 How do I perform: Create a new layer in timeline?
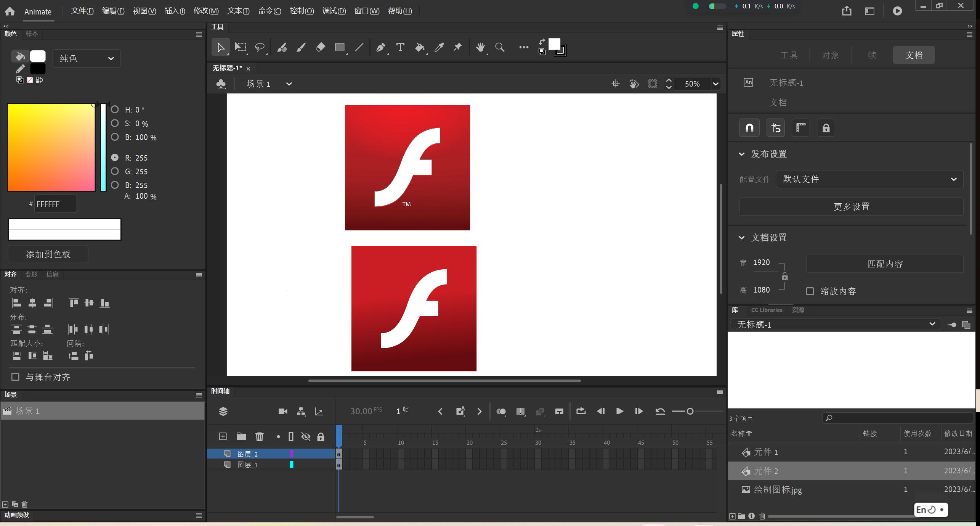click(x=223, y=436)
